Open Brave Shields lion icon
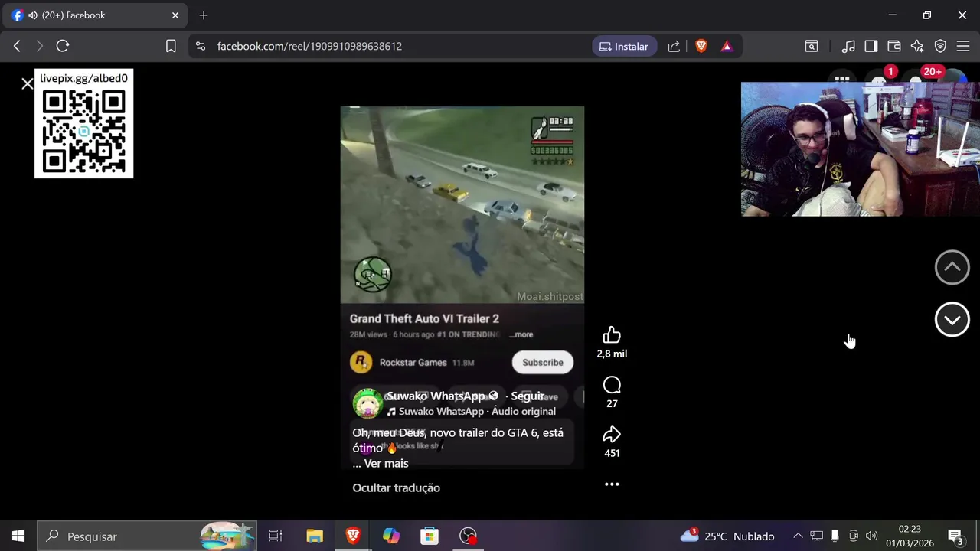980x551 pixels. click(x=701, y=46)
